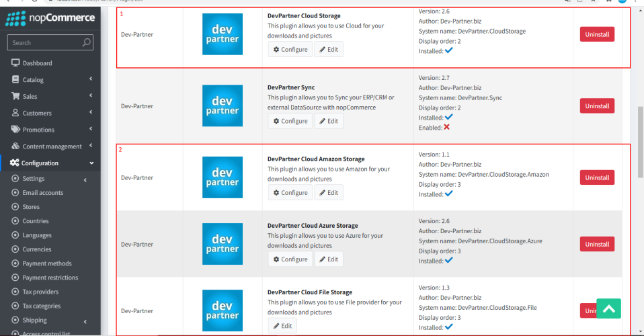This screenshot has height=336, width=644.
Task: Click DevPartner Cloud Amazon Storage logo
Action: 223,177
